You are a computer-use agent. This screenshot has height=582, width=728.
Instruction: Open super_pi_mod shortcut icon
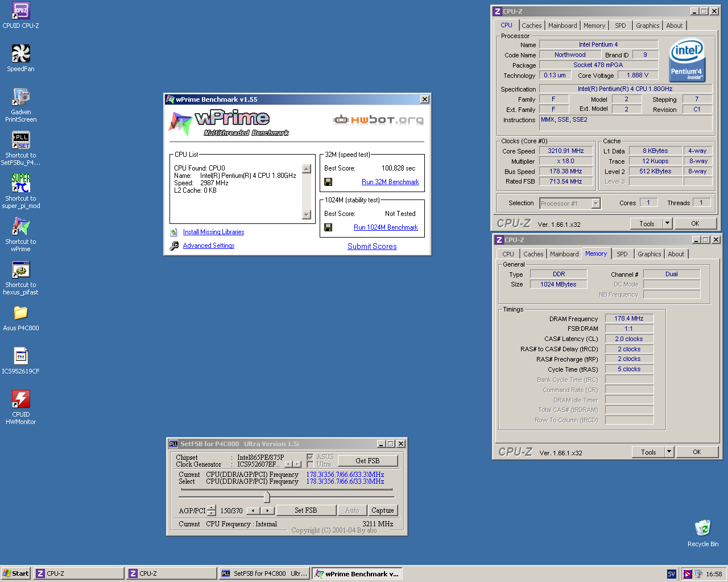21,183
